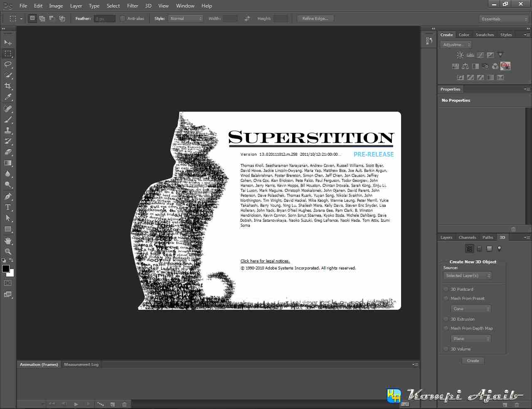532x409 pixels.
Task: Open the Plane depth map dropdown
Action: (x=471, y=339)
